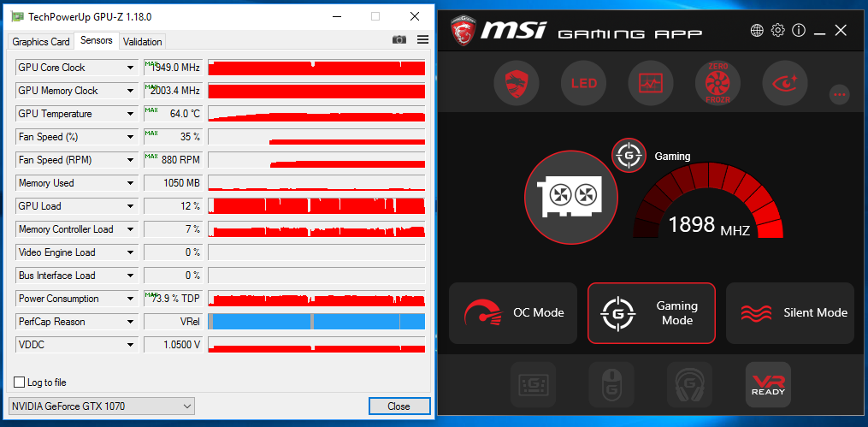Switch to the Sensors tab
The width and height of the screenshot is (868, 427).
pyautogui.click(x=97, y=40)
